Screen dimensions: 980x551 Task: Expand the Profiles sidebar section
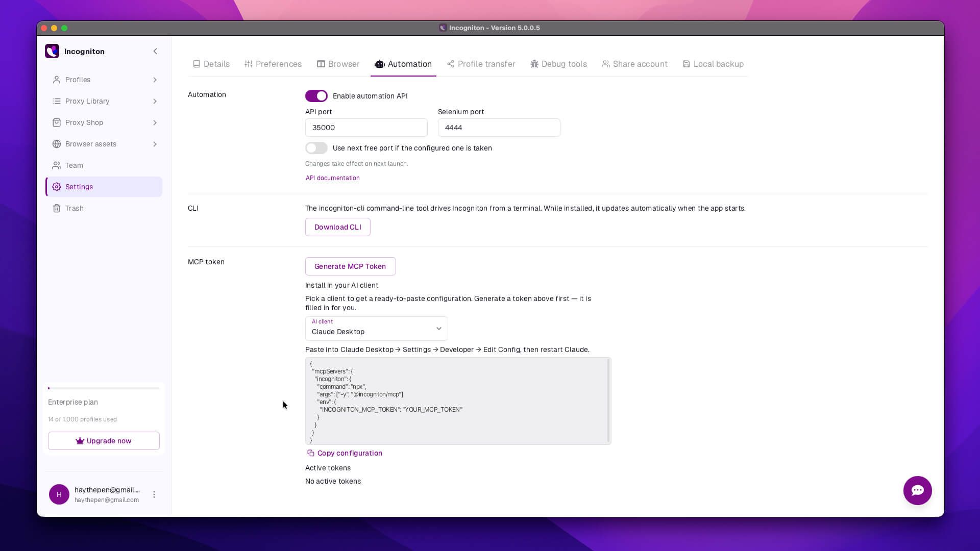click(x=155, y=80)
